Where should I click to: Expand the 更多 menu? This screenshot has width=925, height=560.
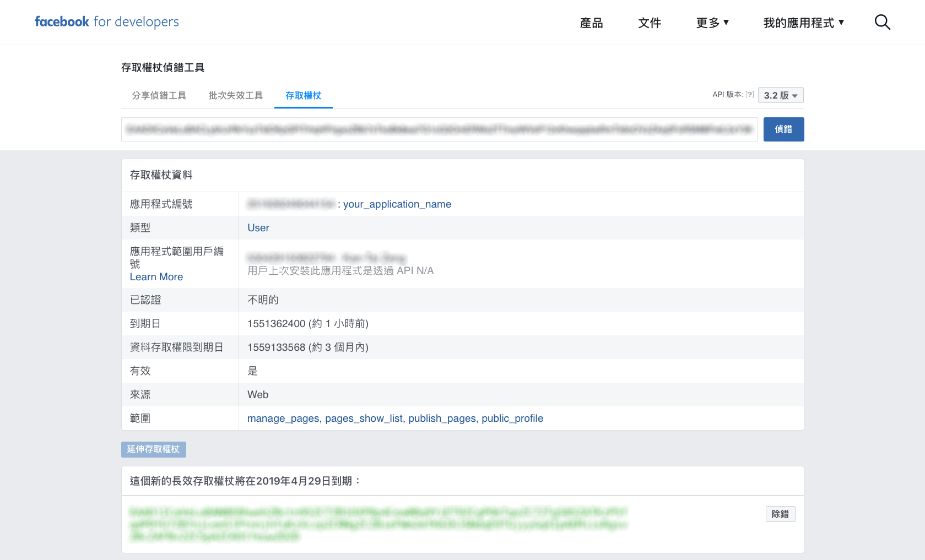click(x=712, y=23)
